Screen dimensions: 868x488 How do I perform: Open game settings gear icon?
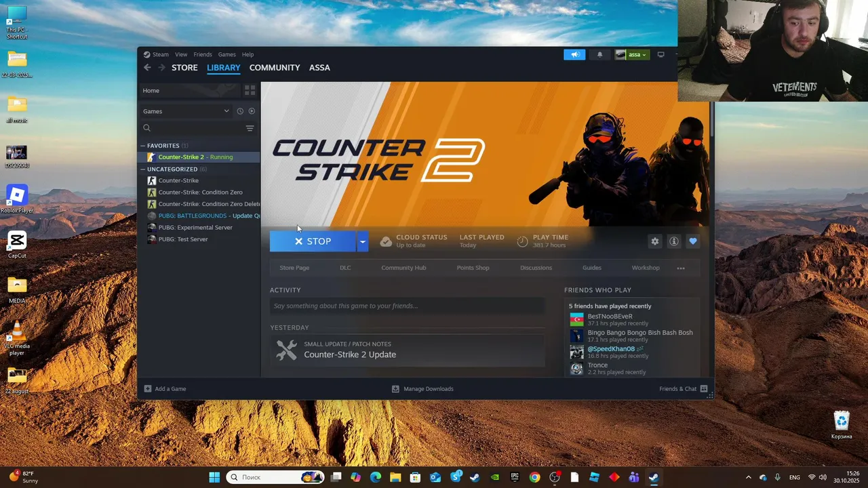(x=655, y=241)
